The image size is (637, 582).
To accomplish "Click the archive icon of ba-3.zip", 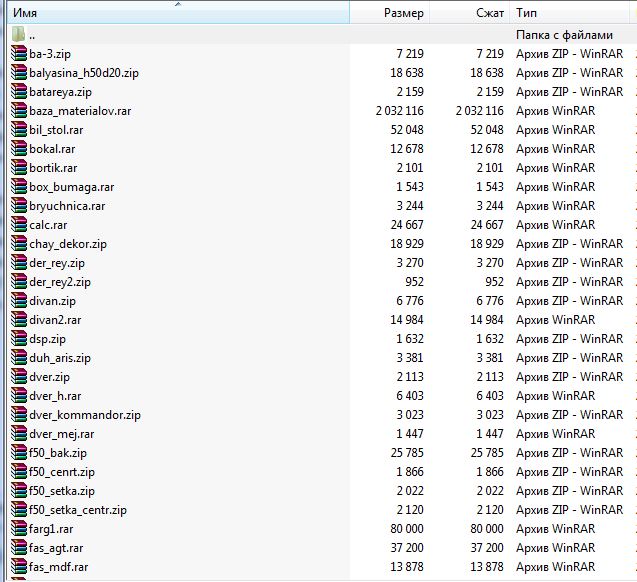I will click(19, 54).
